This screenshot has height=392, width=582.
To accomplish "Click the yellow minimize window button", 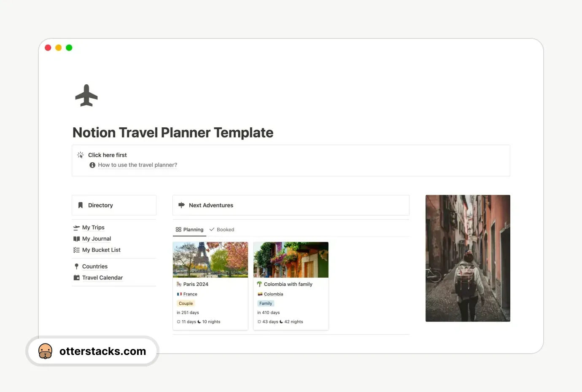I will tap(59, 48).
